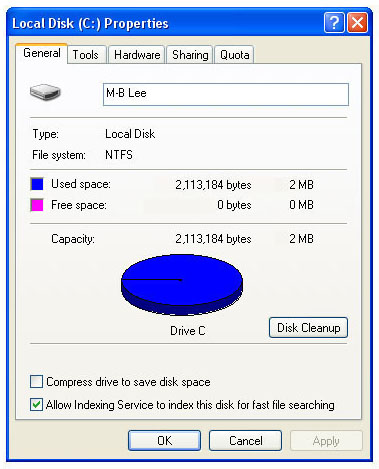The height and width of the screenshot is (469, 379).
Task: Click the Cancel button
Action: click(245, 441)
